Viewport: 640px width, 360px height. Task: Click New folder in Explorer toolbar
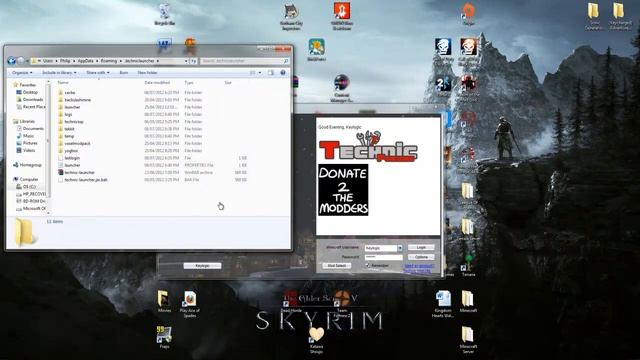(x=147, y=73)
